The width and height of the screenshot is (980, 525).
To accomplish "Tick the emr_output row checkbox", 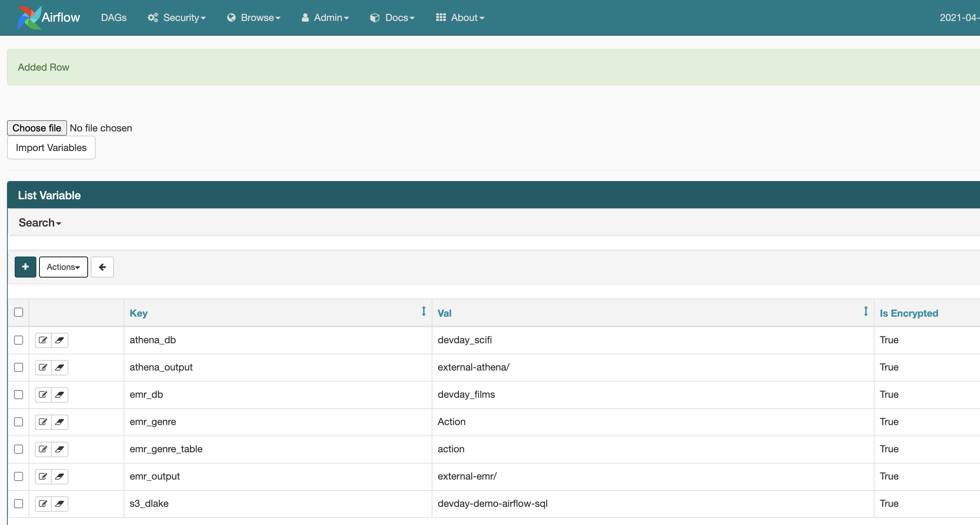I will click(18, 476).
